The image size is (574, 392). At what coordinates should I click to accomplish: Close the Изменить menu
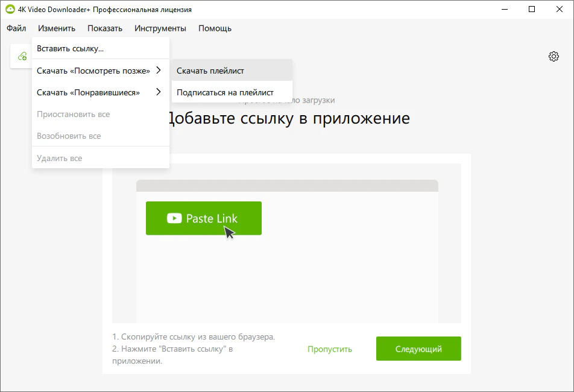coord(56,28)
